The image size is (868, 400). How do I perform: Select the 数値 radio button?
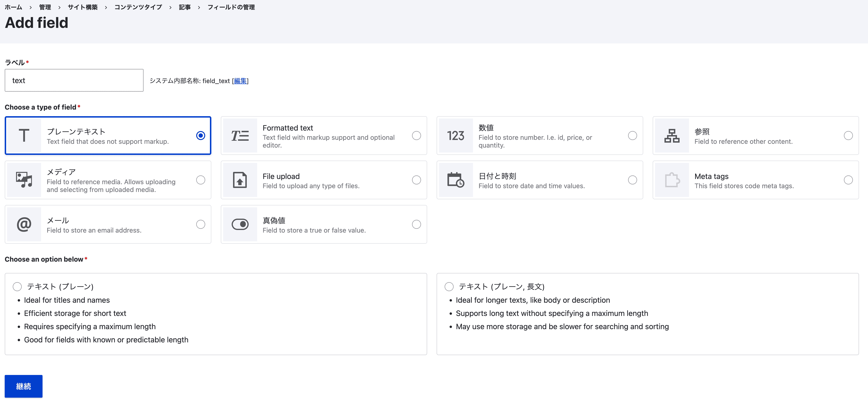[633, 136]
